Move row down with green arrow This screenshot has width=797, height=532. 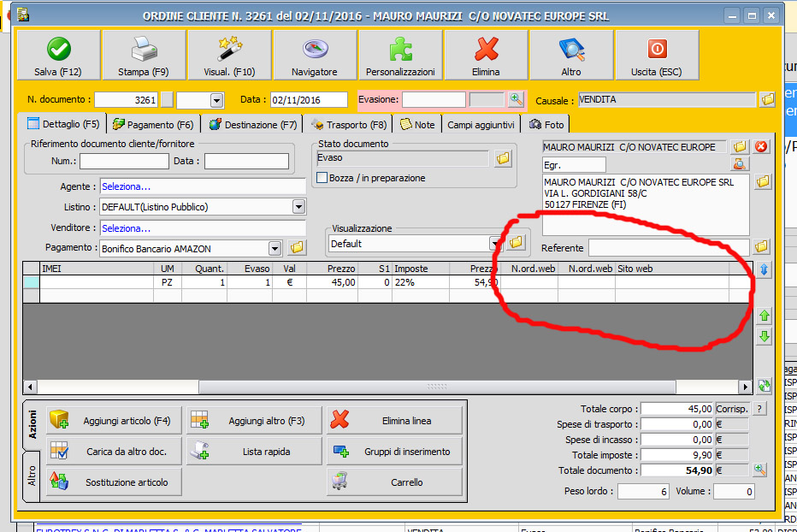(764, 336)
